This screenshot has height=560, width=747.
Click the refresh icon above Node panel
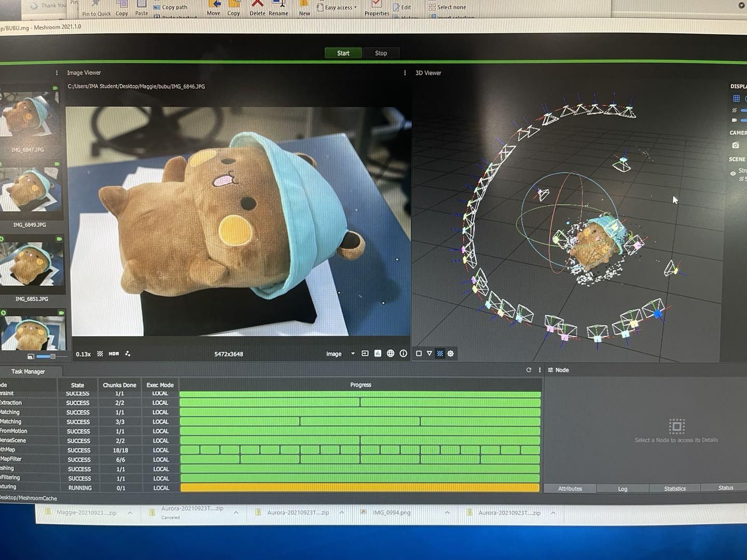point(529,370)
